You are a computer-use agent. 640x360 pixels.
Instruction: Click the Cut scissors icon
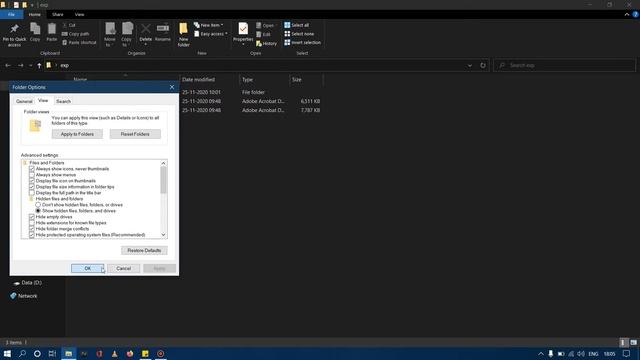tap(64, 25)
